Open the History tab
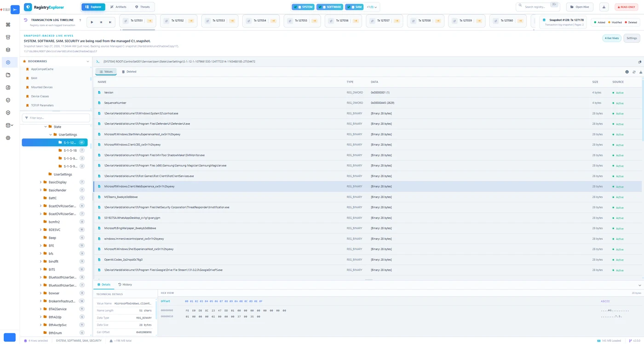The image size is (644, 344). point(125,285)
